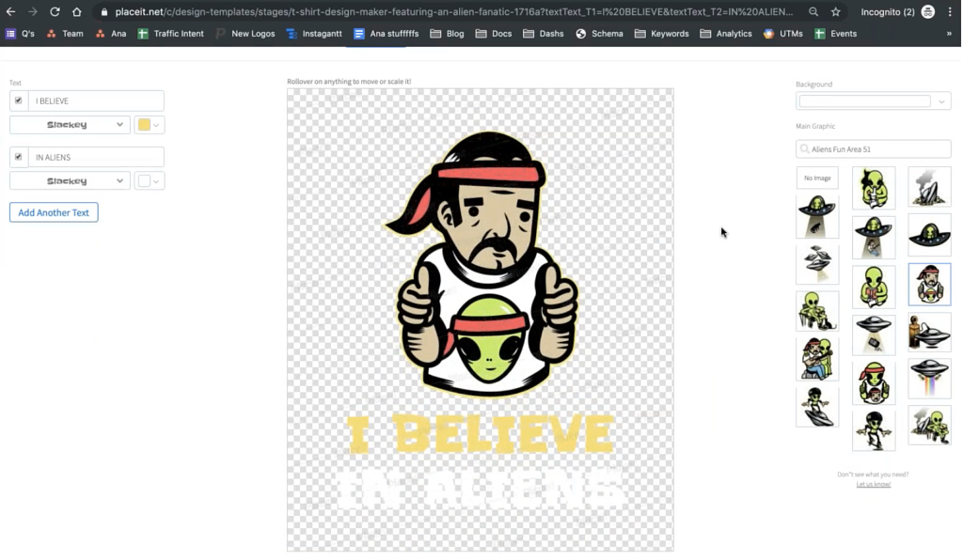Select the No Image graphic option
Screen dimensions: 963x560
tap(817, 178)
